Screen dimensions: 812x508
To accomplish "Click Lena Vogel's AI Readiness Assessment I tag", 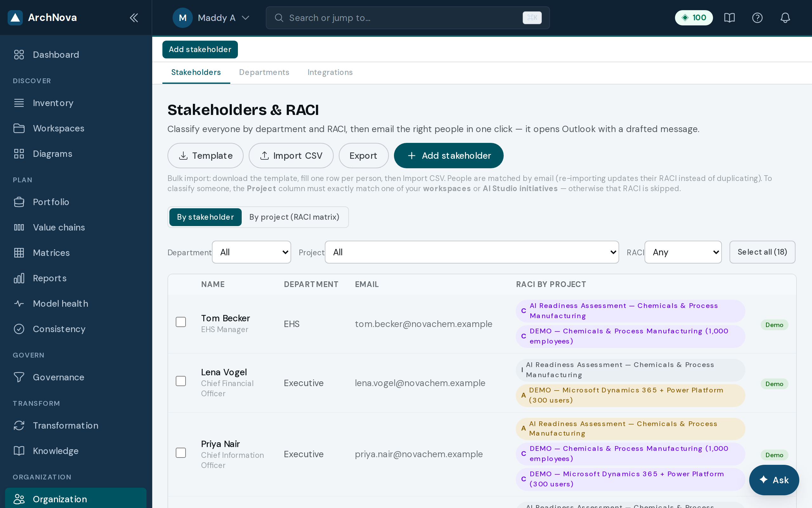I will click(630, 370).
